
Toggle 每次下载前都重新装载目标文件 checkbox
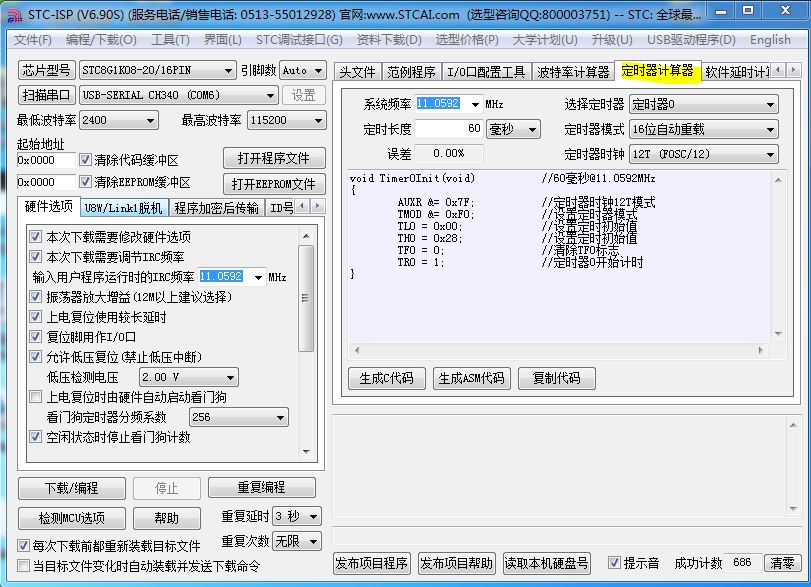pyautogui.click(x=23, y=545)
